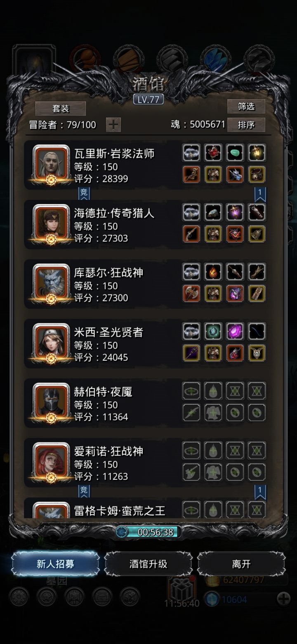297x644 pixels.
Task: Tap the 竞 banner under 瓦里斯·岩浆法师
Action: tap(84, 193)
